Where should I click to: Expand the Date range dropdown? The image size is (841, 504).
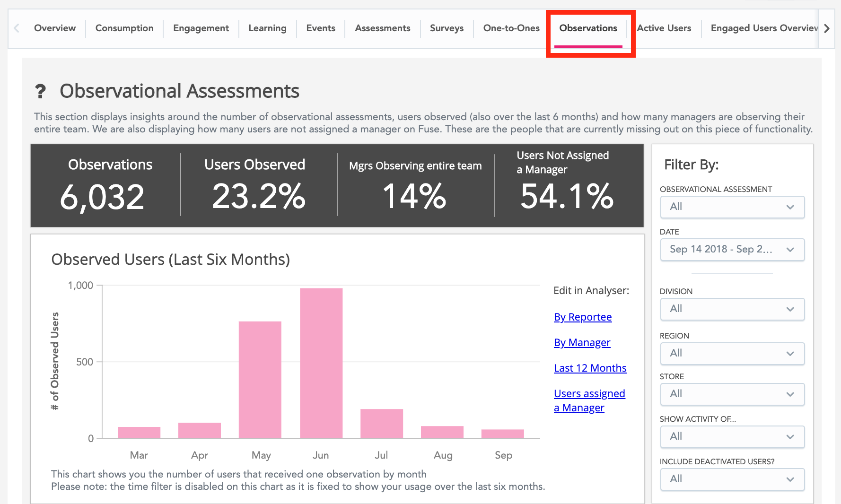732,250
